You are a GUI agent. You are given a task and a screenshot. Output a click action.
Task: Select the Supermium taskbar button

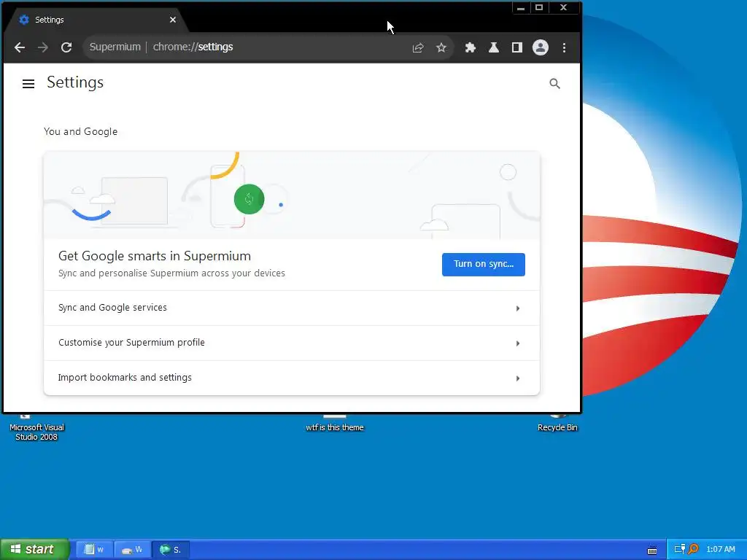coord(170,549)
